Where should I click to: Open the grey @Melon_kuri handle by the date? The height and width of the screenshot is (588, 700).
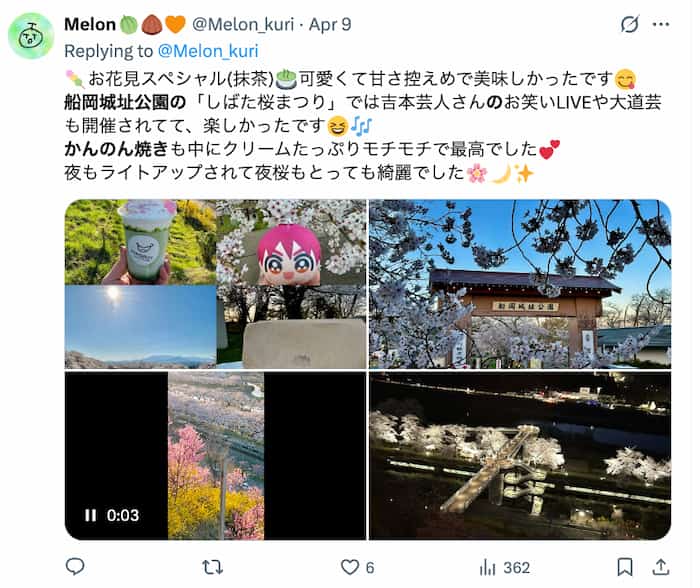coord(243,24)
